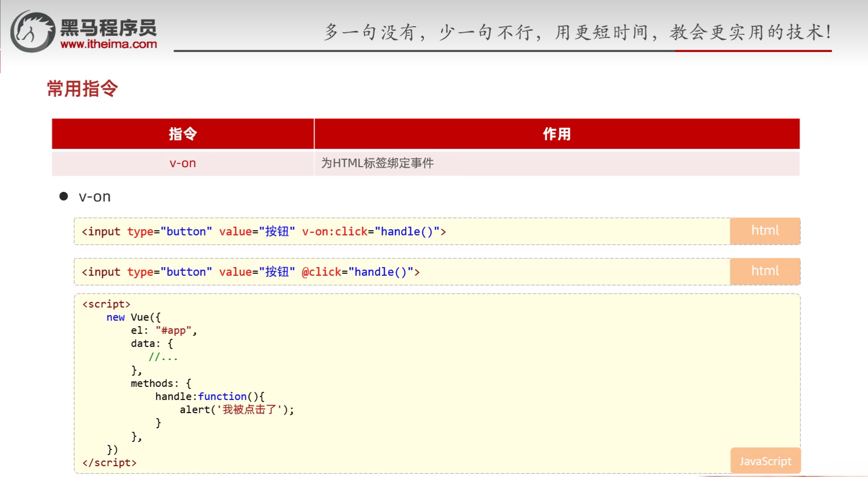
Task: Open the www.itheima.com link
Action: click(109, 44)
